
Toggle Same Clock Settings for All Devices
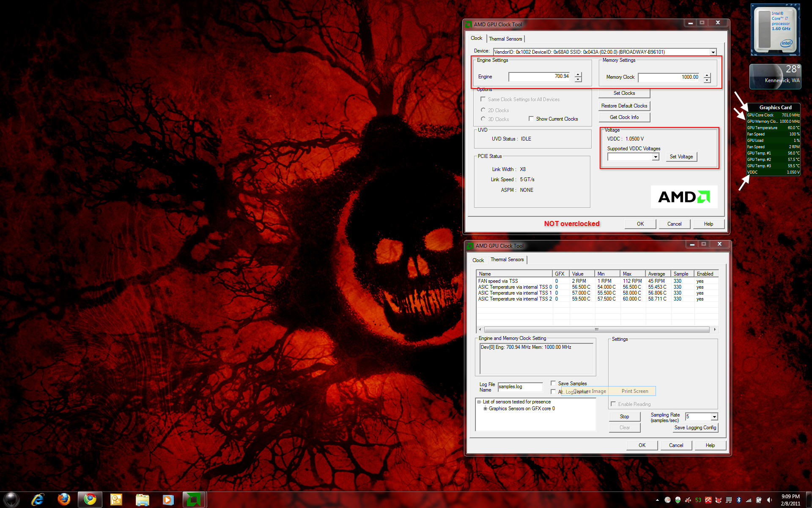(x=483, y=99)
